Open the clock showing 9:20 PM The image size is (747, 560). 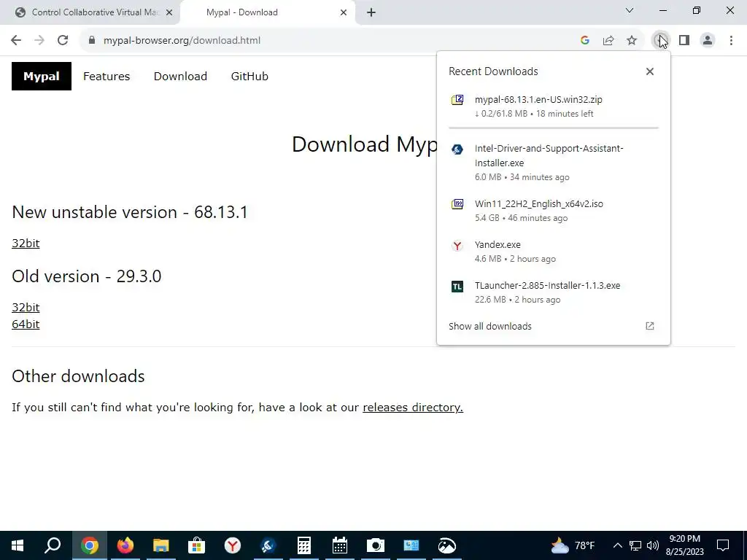point(684,545)
